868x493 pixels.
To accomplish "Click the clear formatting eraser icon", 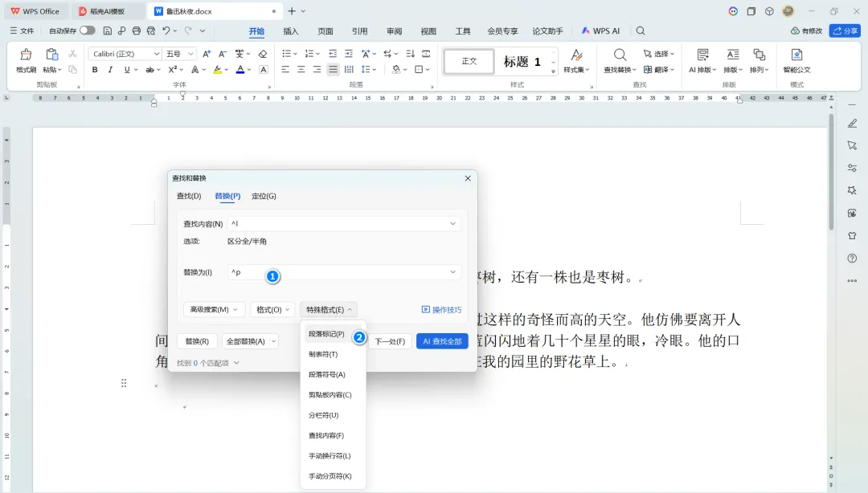I will click(263, 54).
